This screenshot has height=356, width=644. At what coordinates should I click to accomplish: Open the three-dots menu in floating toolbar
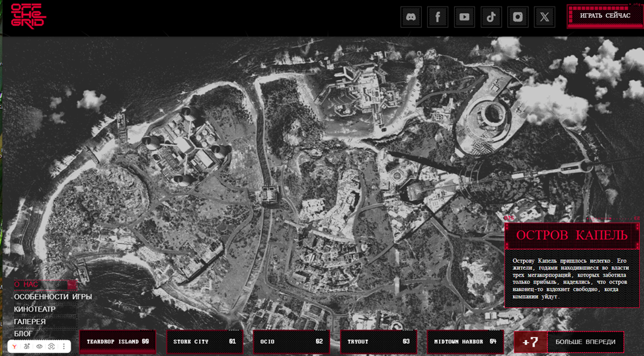click(63, 347)
